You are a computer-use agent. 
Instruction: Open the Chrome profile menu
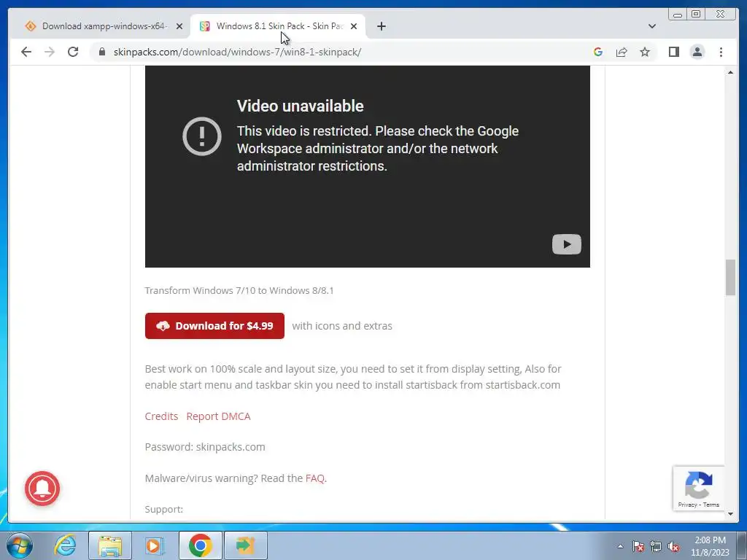[697, 52]
